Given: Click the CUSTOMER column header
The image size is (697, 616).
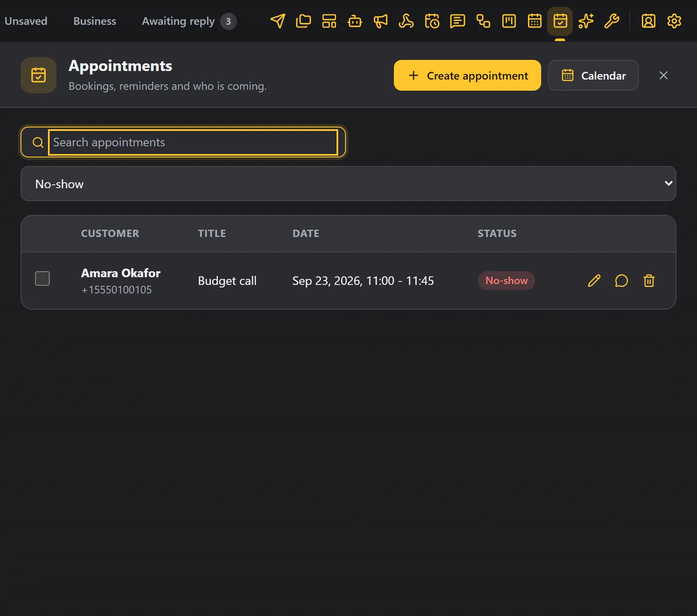Looking at the screenshot, I should (x=110, y=233).
